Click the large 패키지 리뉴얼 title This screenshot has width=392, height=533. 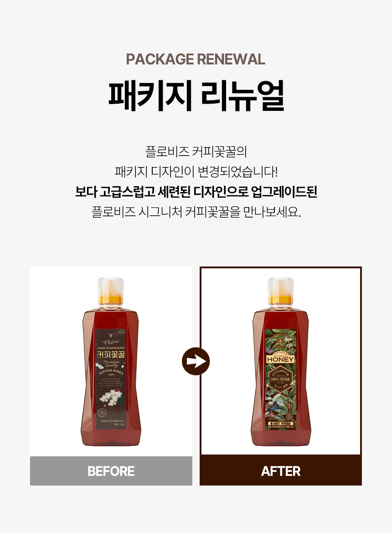point(196,96)
